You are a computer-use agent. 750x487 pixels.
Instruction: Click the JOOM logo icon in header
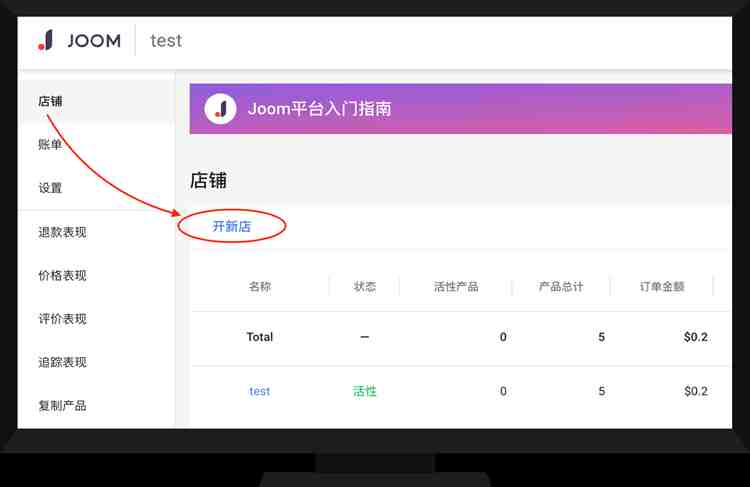(46, 40)
